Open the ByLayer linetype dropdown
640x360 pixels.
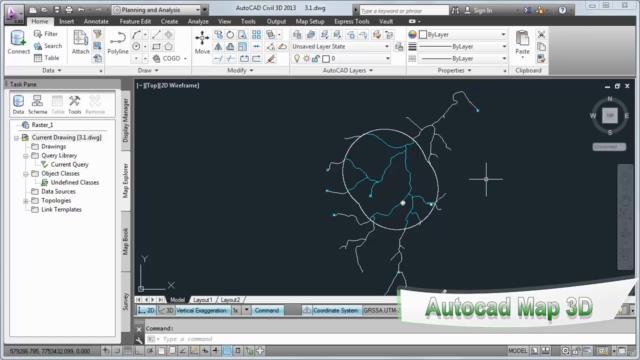[463, 59]
